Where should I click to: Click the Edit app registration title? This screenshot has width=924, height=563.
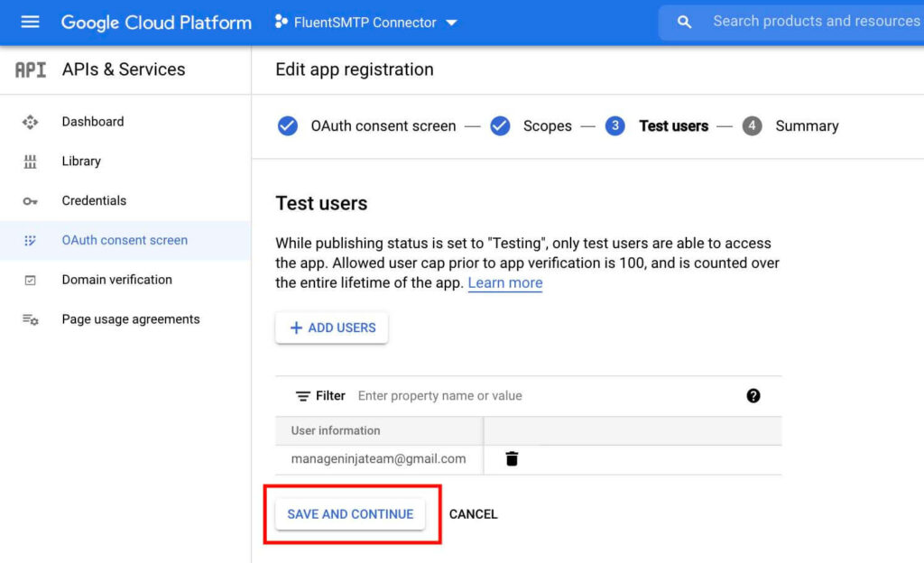click(355, 69)
